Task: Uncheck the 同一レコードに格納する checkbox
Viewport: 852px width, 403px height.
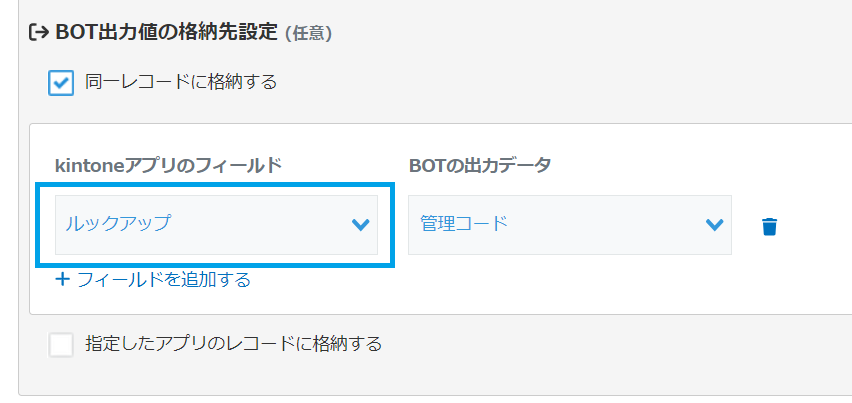Action: [x=61, y=82]
